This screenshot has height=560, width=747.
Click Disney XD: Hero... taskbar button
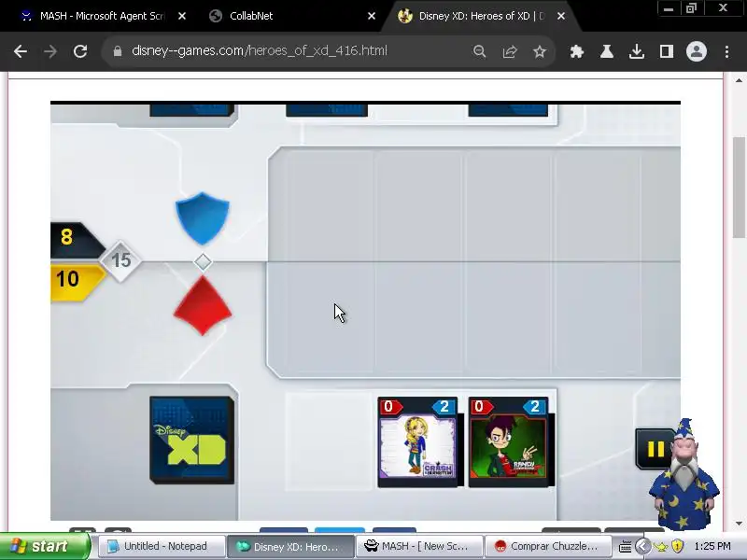tap(290, 546)
